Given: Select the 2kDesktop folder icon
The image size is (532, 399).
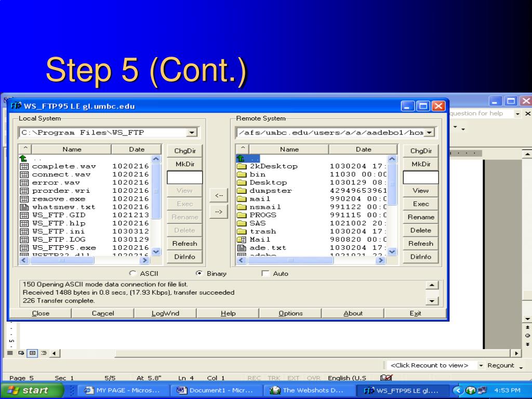Looking at the screenshot, I should click(242, 166).
